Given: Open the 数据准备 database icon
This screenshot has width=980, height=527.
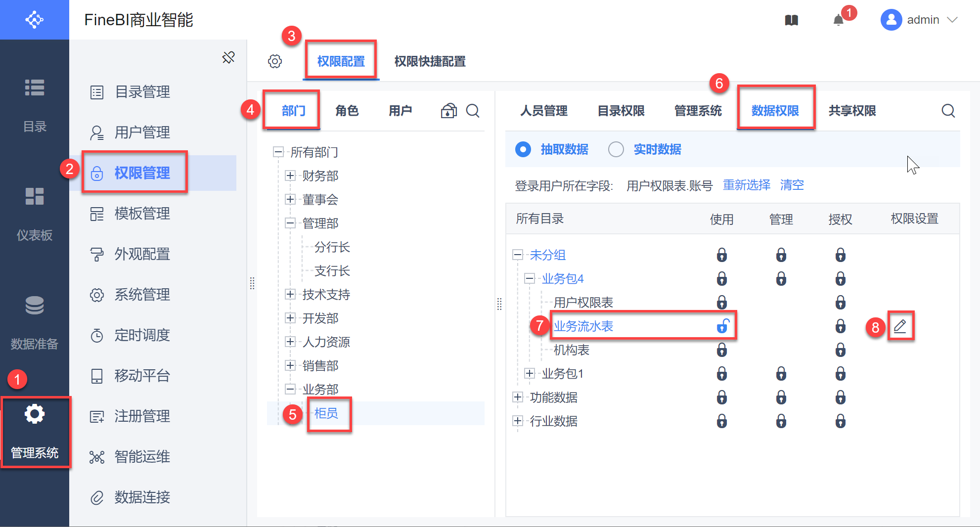Looking at the screenshot, I should point(35,306).
